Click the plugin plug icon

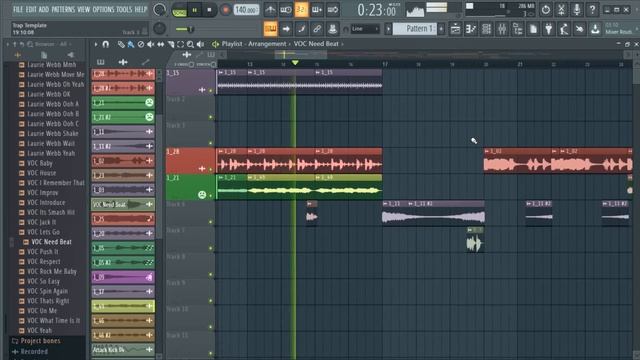[x=549, y=29]
